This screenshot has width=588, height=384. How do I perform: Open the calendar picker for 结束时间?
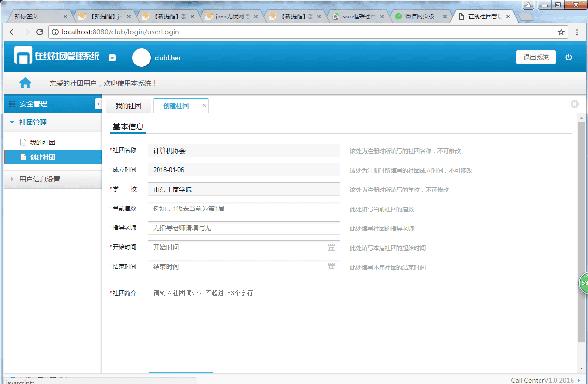(x=332, y=267)
